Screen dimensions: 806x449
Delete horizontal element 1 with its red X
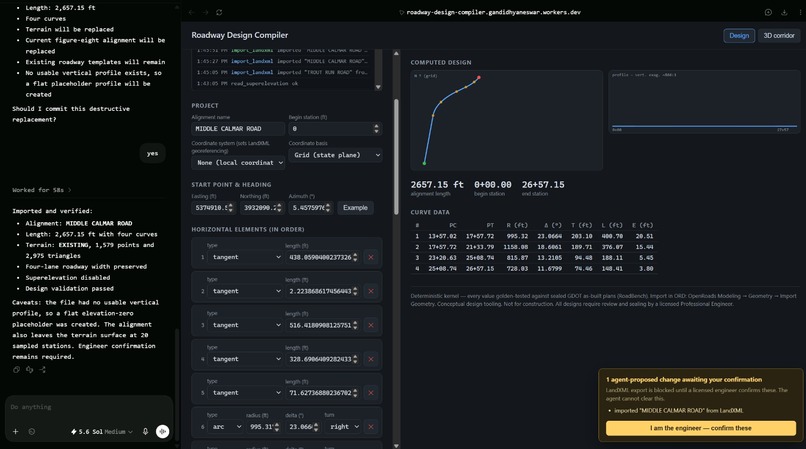pos(371,257)
